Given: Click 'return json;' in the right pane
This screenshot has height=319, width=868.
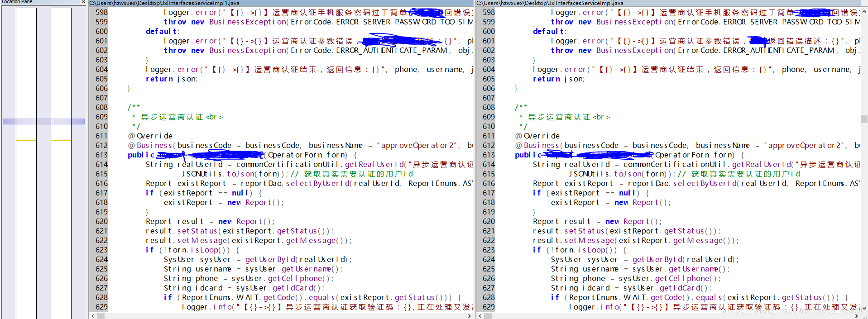Looking at the screenshot, I should (x=559, y=79).
